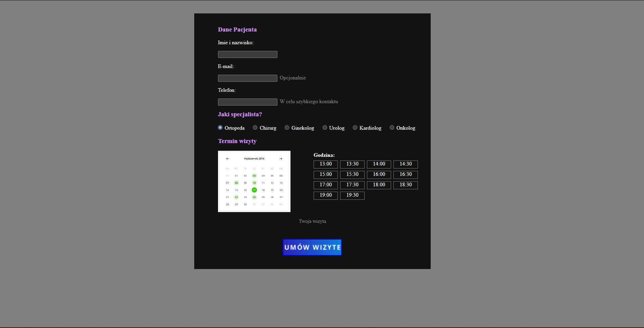Choose the 17:30 hour button
The image size is (644, 328).
[352, 185]
